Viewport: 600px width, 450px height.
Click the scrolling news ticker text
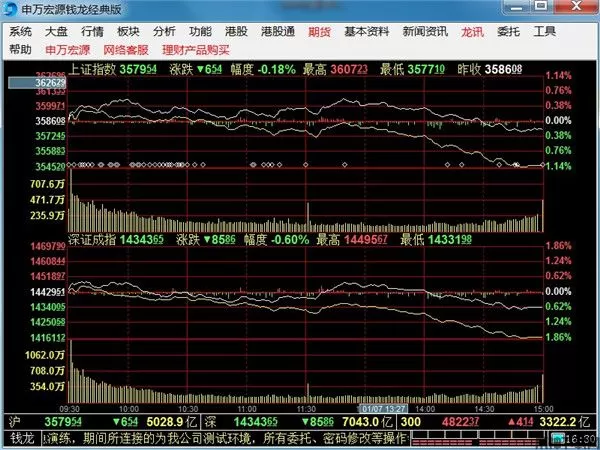[x=225, y=438]
